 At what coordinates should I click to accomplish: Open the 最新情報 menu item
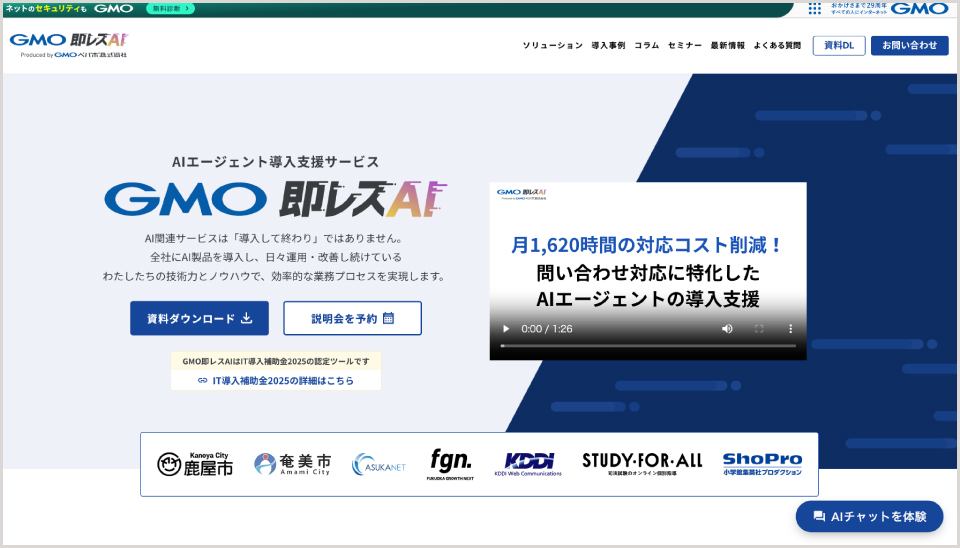pos(727,45)
